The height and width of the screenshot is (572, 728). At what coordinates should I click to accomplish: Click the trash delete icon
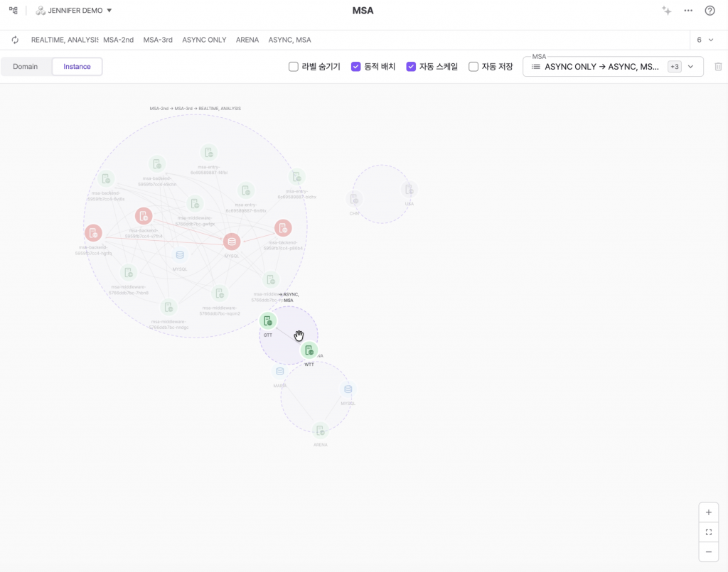(718, 67)
